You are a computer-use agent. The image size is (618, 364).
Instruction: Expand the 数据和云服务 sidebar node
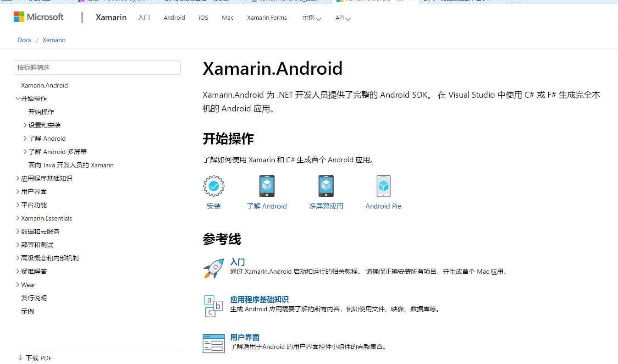(x=18, y=232)
